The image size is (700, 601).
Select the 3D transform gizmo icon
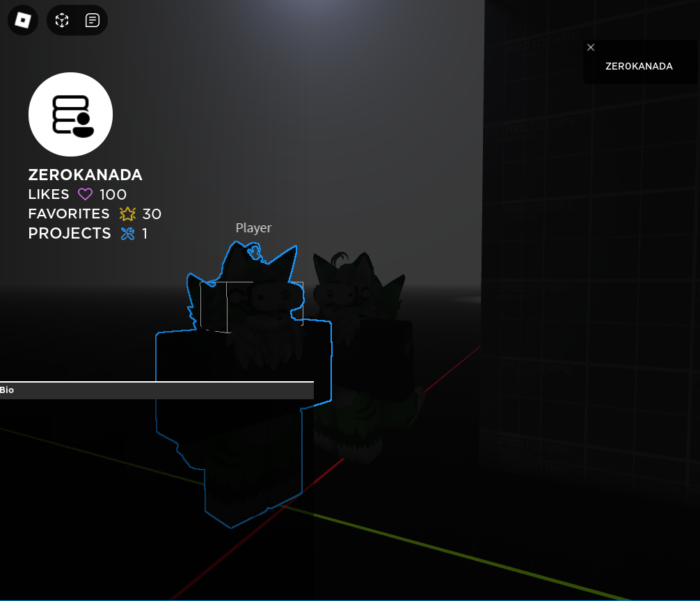click(x=62, y=20)
